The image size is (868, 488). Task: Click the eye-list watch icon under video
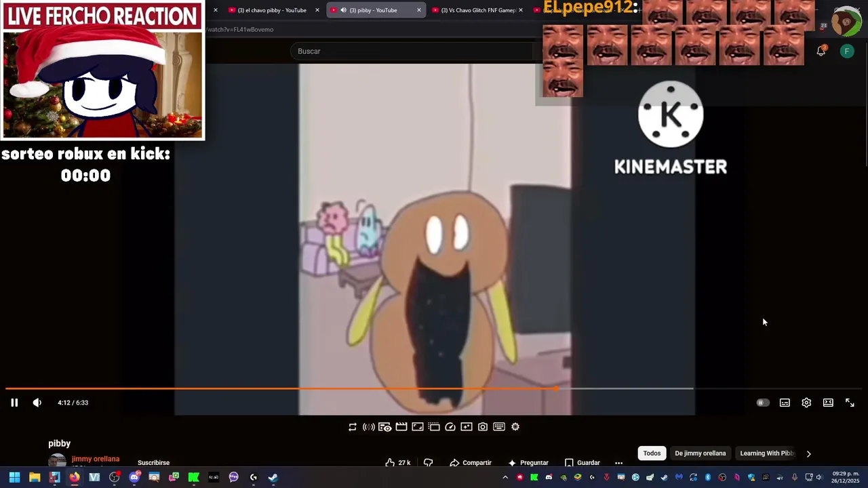coord(384,426)
